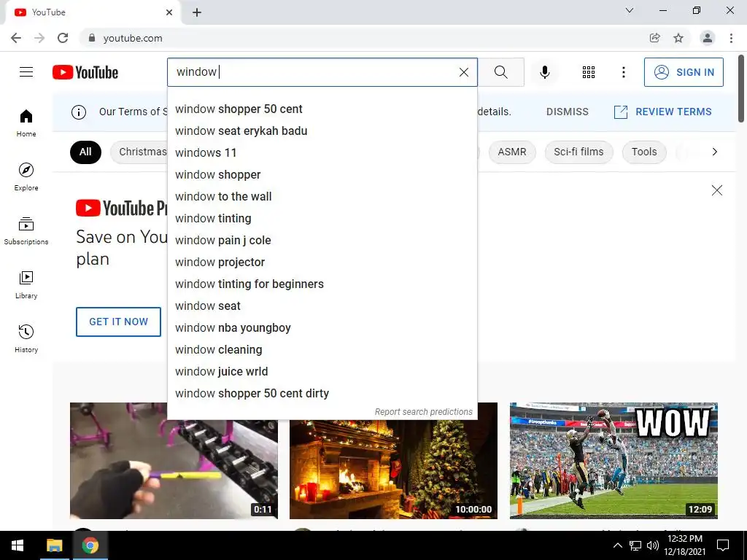Select the Sci-fi films chip
The image size is (747, 560).
[578, 152]
